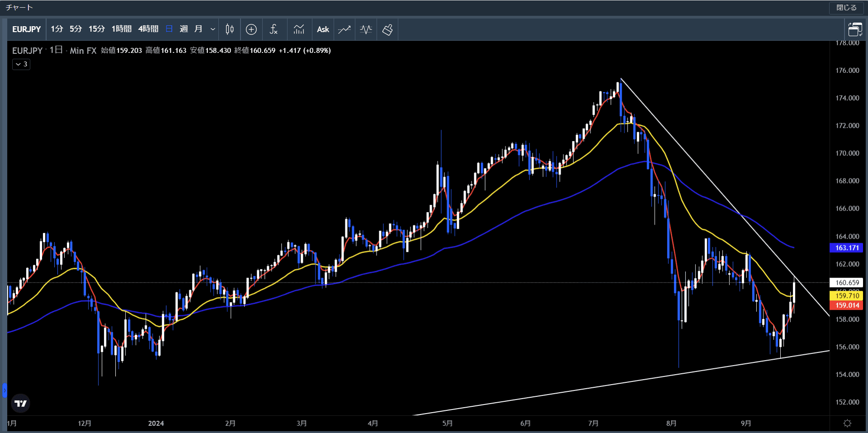Select the 4時間 timeframe

coord(148,29)
